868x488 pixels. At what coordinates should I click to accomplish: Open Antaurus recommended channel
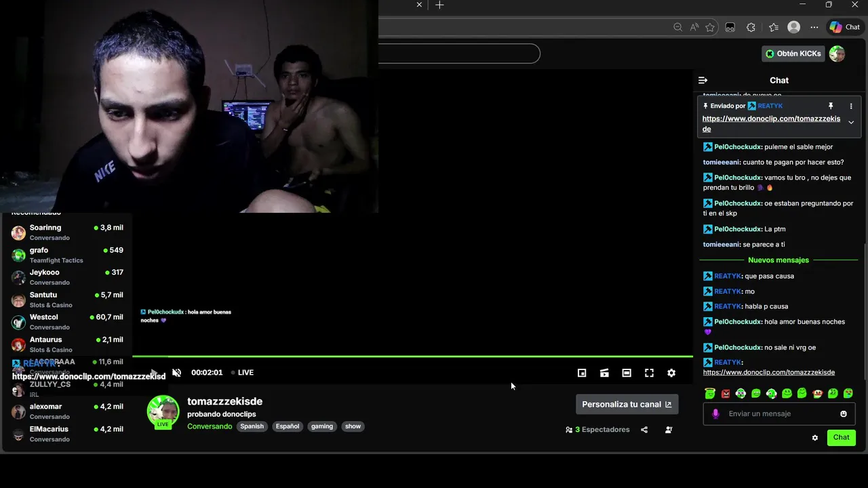[67, 344]
